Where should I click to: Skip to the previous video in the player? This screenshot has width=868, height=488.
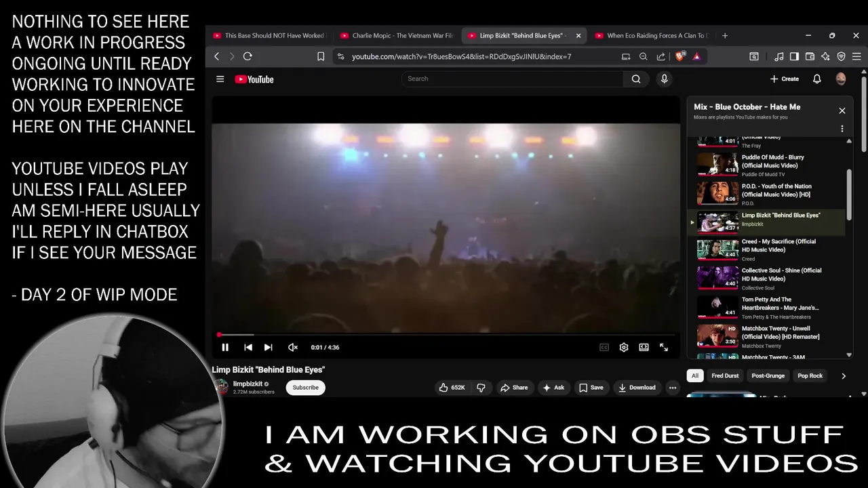click(248, 347)
